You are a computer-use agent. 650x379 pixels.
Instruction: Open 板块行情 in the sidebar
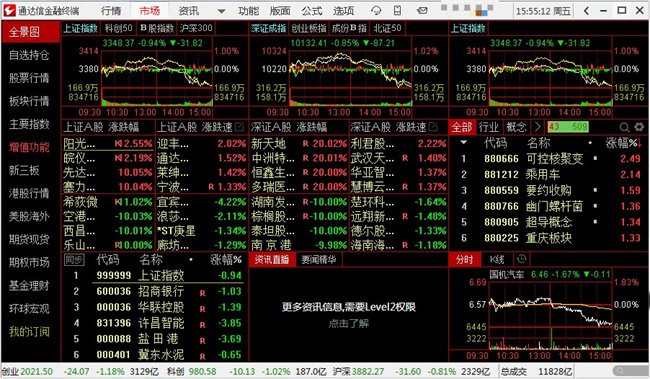[x=29, y=101]
